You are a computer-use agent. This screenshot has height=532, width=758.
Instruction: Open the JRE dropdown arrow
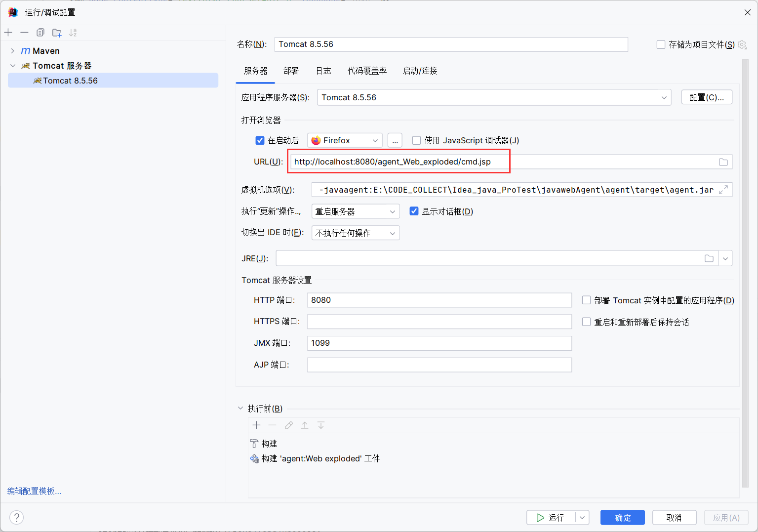point(725,258)
